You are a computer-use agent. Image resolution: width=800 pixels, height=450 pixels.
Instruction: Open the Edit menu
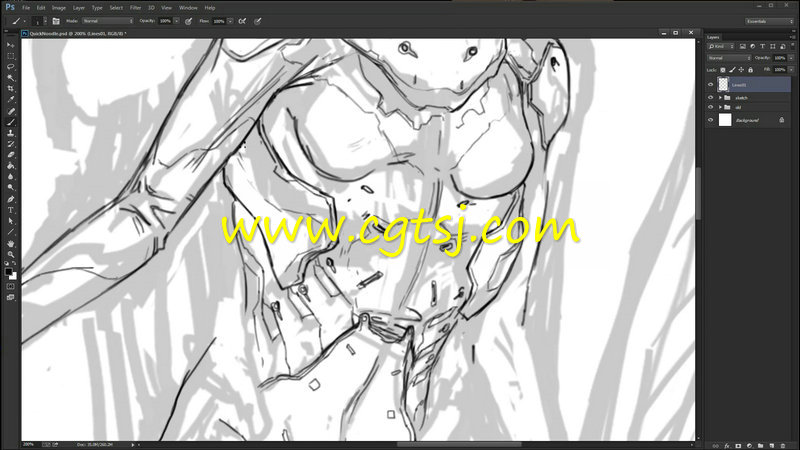pos(41,8)
